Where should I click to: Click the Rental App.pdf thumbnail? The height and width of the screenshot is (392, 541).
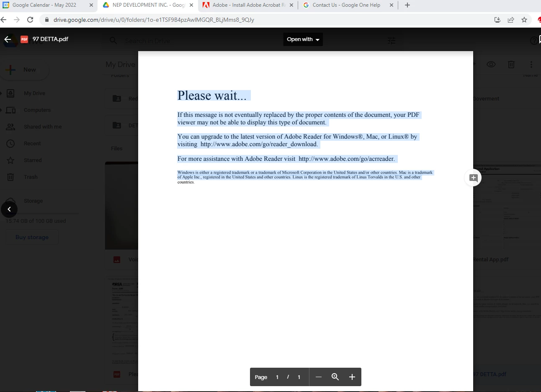click(x=507, y=205)
